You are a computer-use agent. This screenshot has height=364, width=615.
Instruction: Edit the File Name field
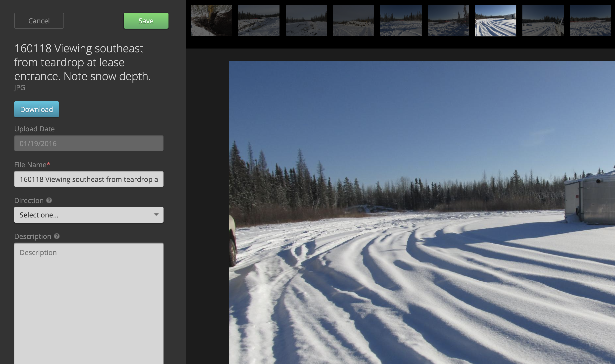[89, 179]
